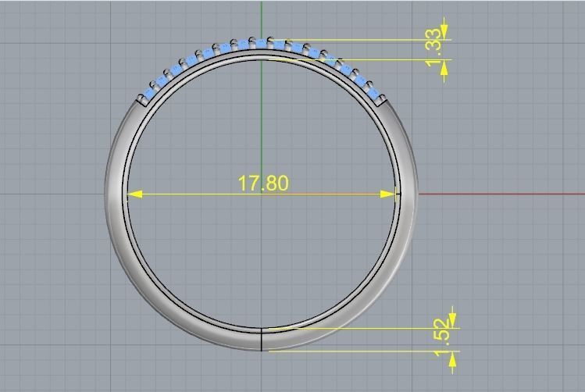Select the 1.52 dimension label at bottom right
Screen dimensions: 585x392
442,337
